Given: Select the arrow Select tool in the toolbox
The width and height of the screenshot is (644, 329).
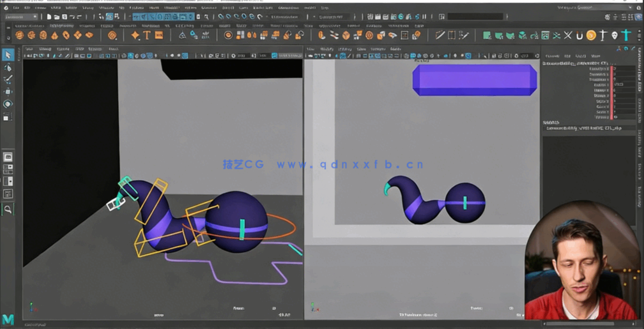Looking at the screenshot, I should point(8,56).
